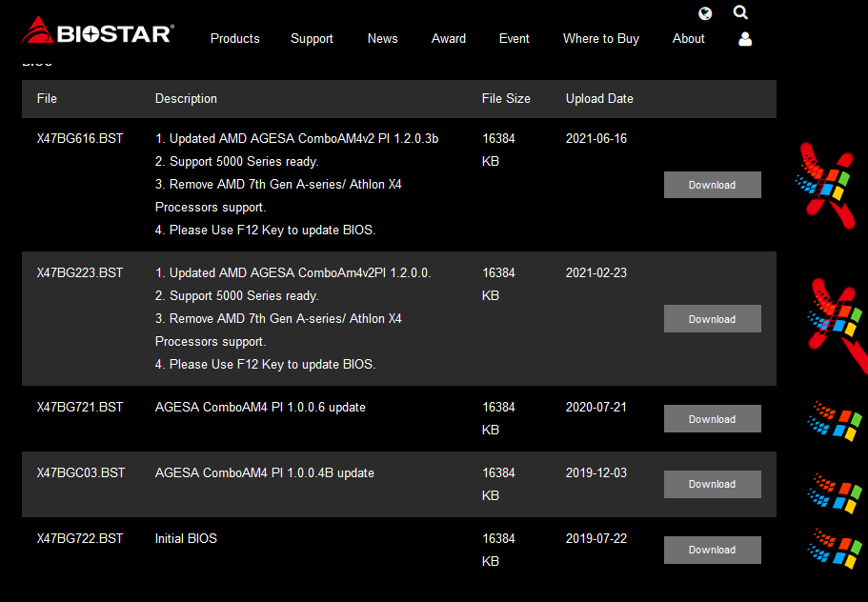The height and width of the screenshot is (602, 868).
Task: Click the File column header
Action: point(47,98)
